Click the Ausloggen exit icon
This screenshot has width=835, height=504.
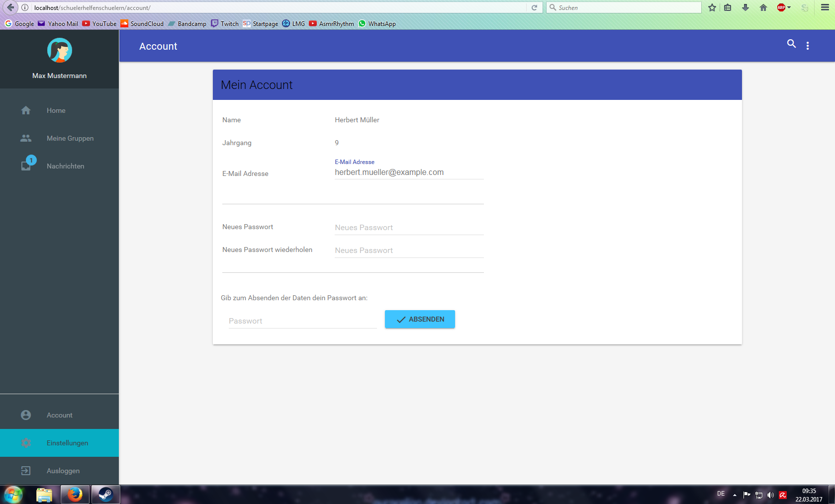26,471
